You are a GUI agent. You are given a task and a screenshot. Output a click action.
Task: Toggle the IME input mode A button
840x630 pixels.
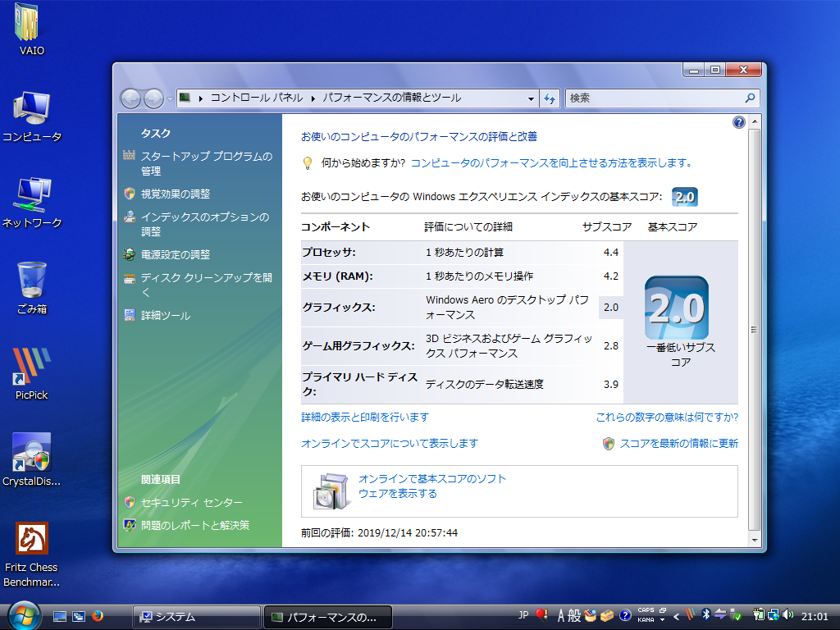click(561, 615)
